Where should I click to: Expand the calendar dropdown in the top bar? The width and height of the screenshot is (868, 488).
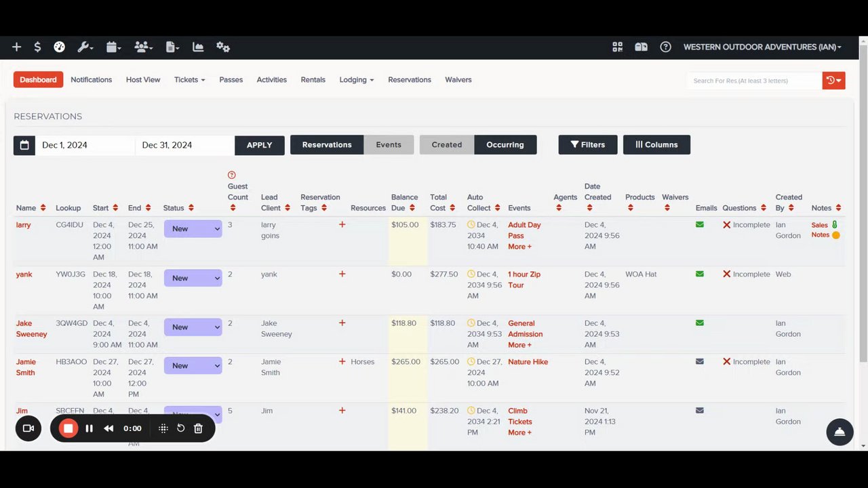114,47
